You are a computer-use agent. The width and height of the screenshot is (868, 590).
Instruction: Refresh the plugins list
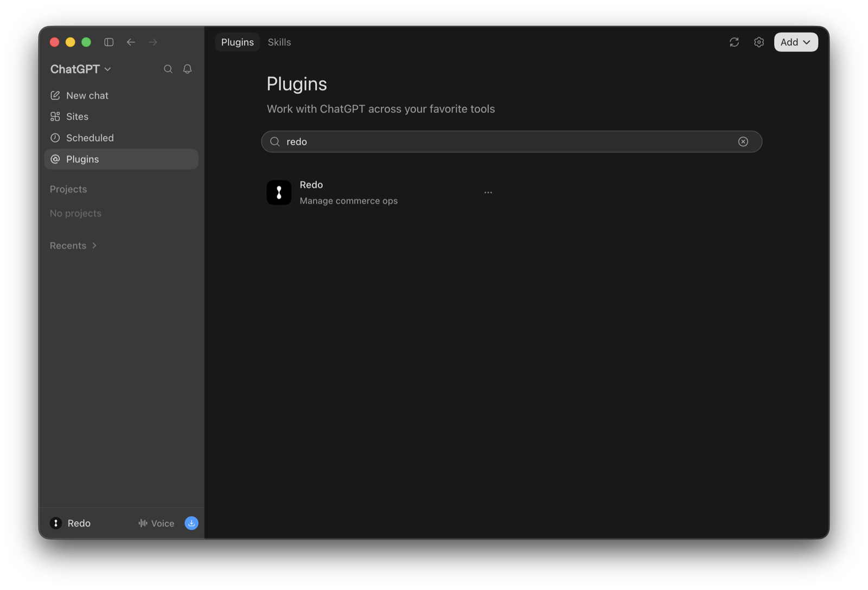[735, 42]
